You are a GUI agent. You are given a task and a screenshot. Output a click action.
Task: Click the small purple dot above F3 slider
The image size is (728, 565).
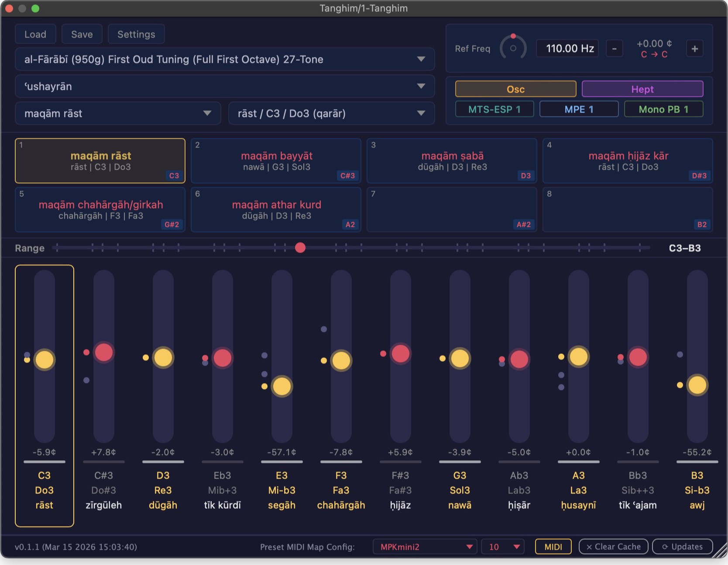(324, 329)
